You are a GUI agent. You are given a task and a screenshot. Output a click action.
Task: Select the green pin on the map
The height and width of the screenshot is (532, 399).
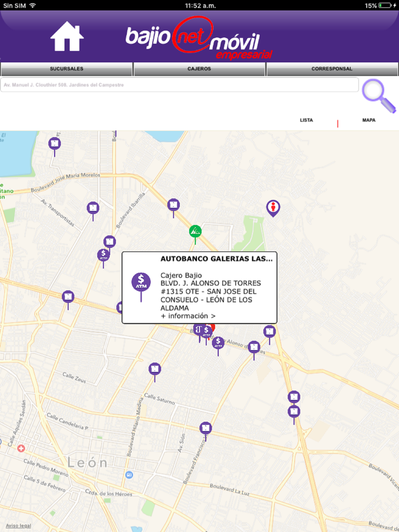(x=195, y=231)
